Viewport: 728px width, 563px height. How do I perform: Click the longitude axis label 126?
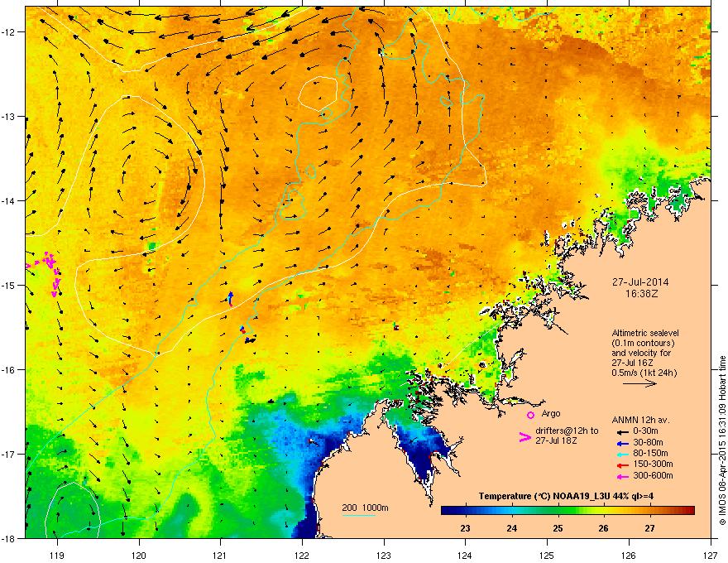[x=629, y=555]
